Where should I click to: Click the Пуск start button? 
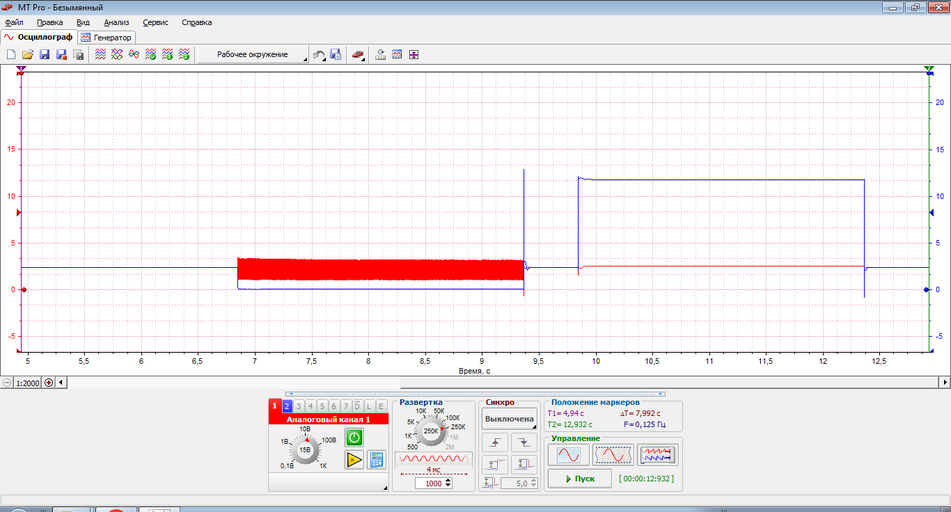(580, 479)
